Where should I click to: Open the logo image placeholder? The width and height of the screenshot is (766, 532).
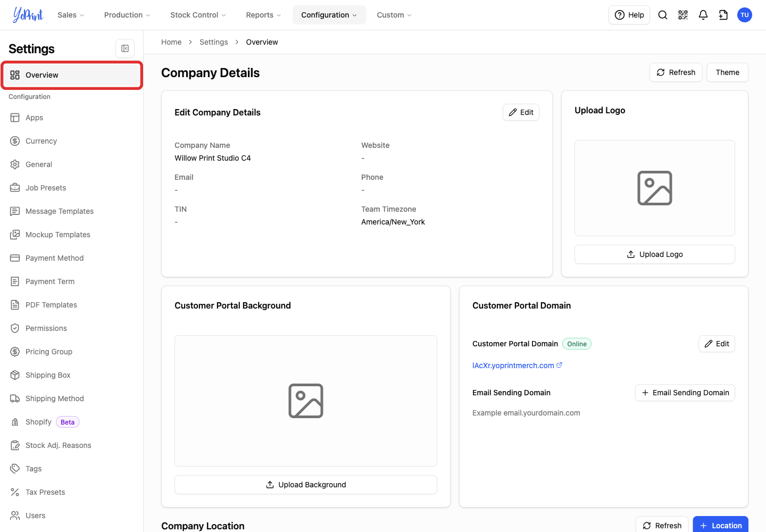point(655,188)
